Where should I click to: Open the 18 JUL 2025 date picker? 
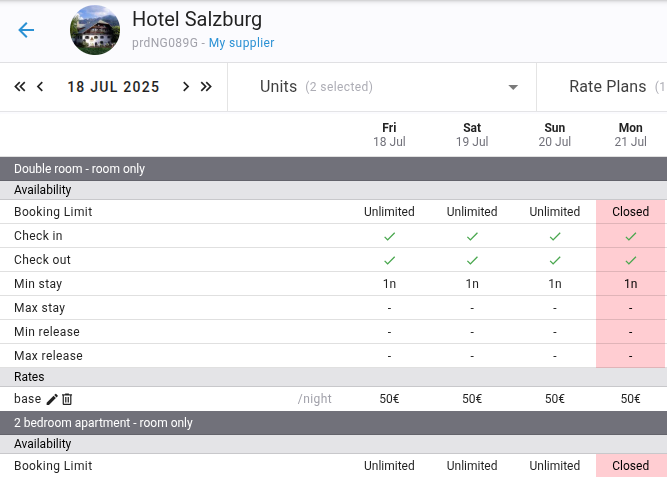(x=113, y=87)
